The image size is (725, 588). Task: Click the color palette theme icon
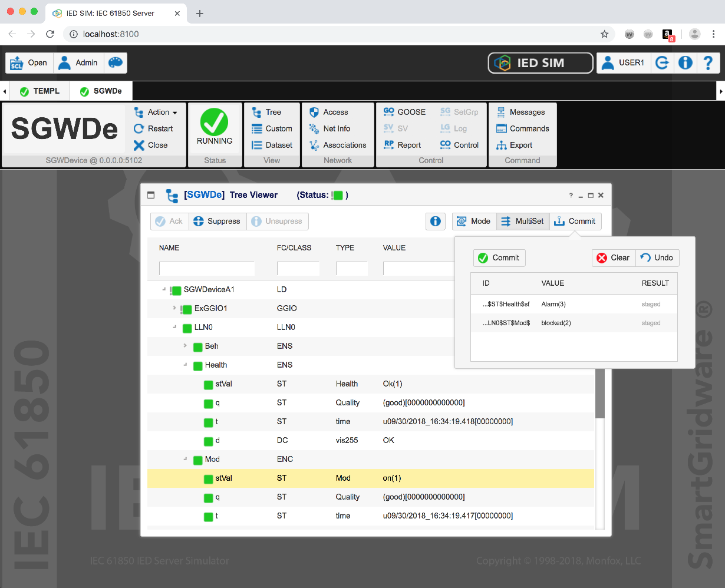tap(116, 63)
